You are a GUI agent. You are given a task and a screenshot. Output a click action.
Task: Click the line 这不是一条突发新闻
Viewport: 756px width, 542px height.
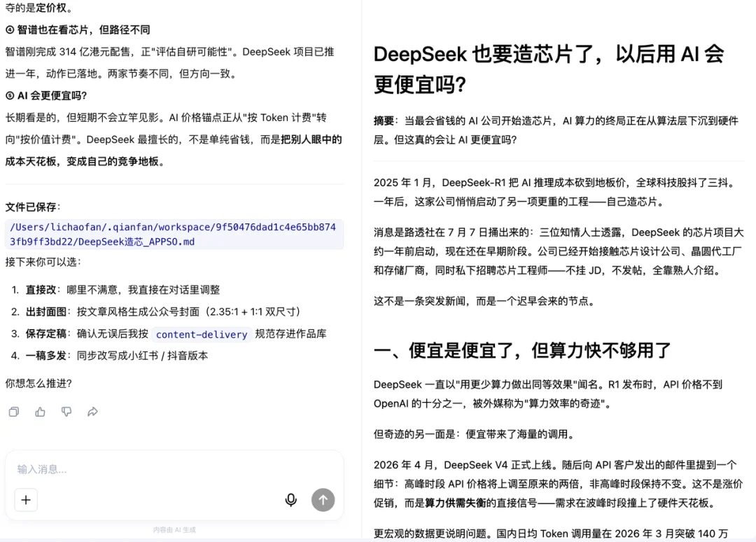pos(486,301)
